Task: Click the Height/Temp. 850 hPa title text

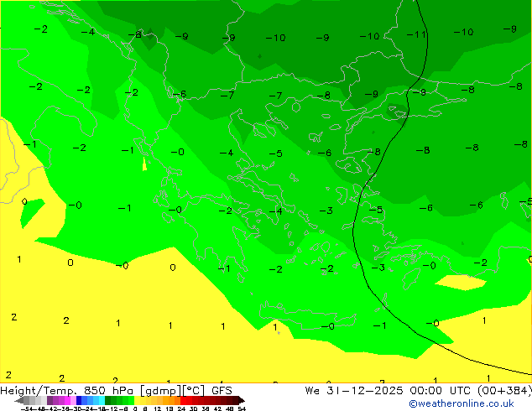Action: 66,391
